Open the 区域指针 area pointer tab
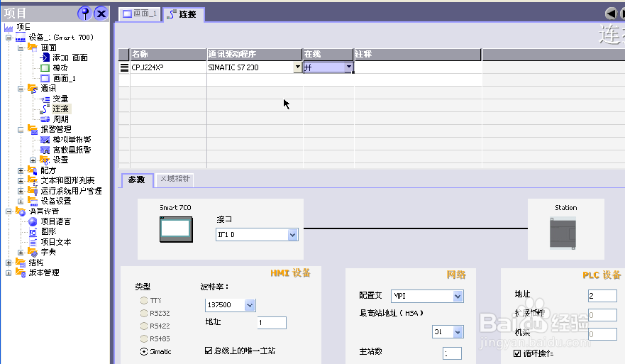 coord(175,179)
